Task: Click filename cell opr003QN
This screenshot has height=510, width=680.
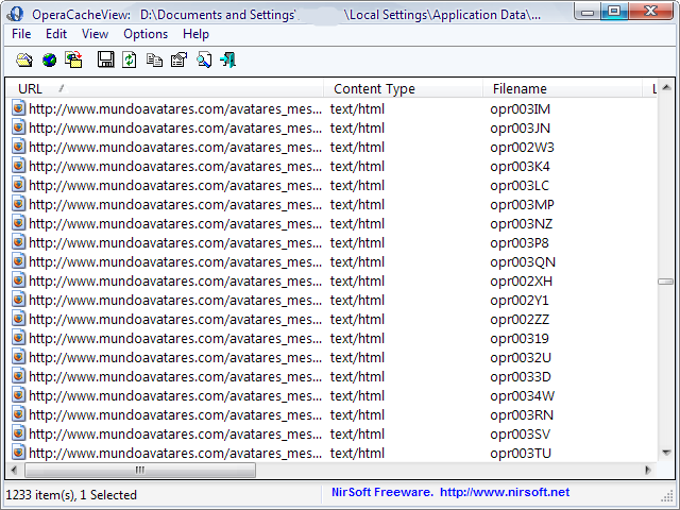Action: 523,261
